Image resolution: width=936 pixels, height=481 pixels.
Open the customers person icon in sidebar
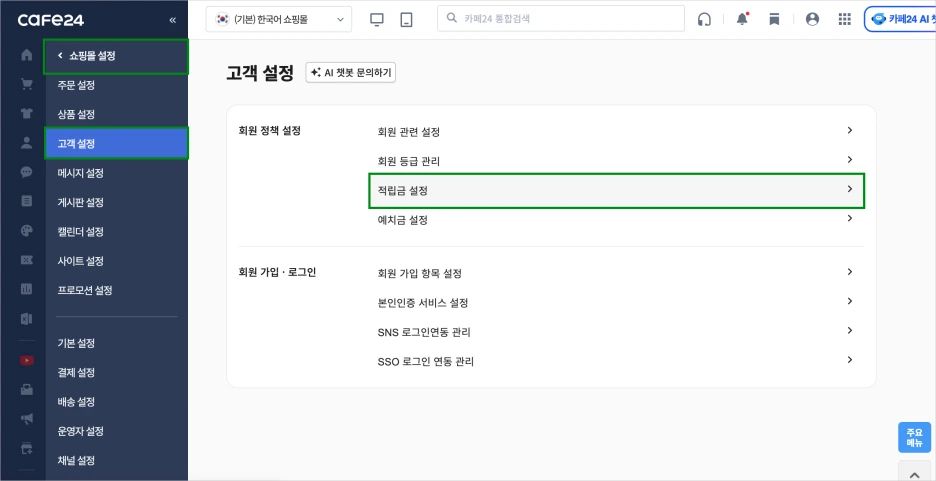point(26,143)
